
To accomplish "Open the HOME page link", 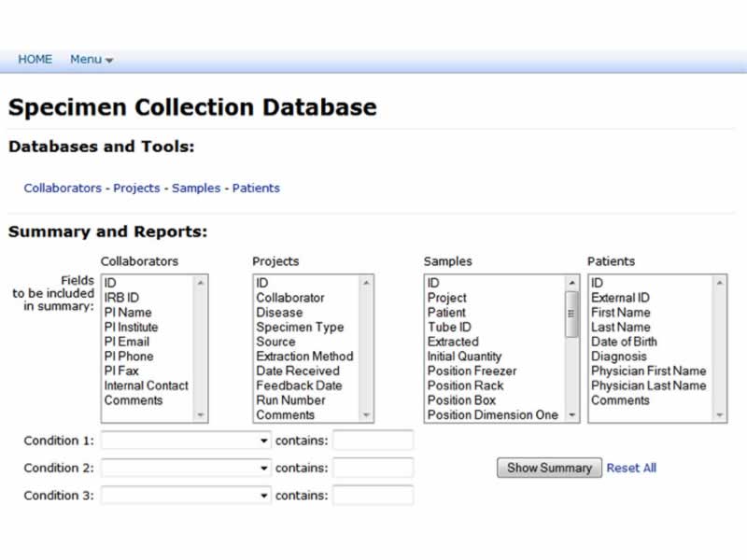I will [35, 59].
